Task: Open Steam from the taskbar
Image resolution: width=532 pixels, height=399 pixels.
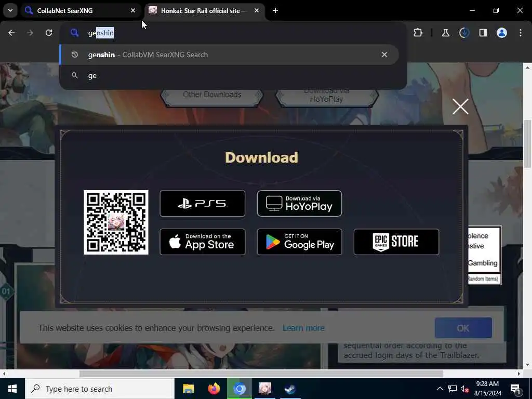Action: [290, 389]
